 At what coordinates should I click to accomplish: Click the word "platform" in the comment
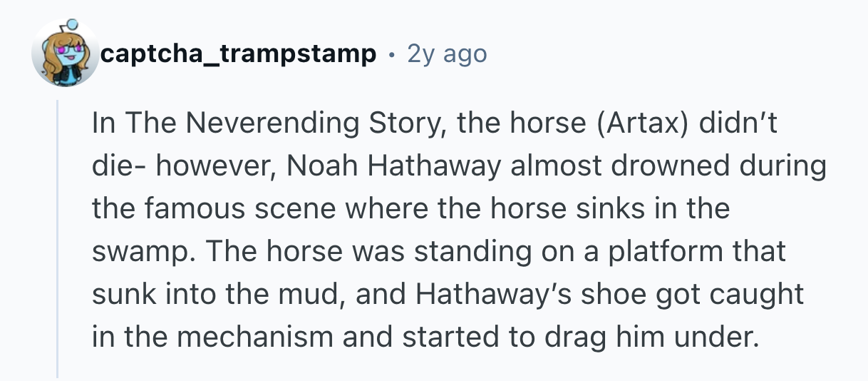pos(658,252)
